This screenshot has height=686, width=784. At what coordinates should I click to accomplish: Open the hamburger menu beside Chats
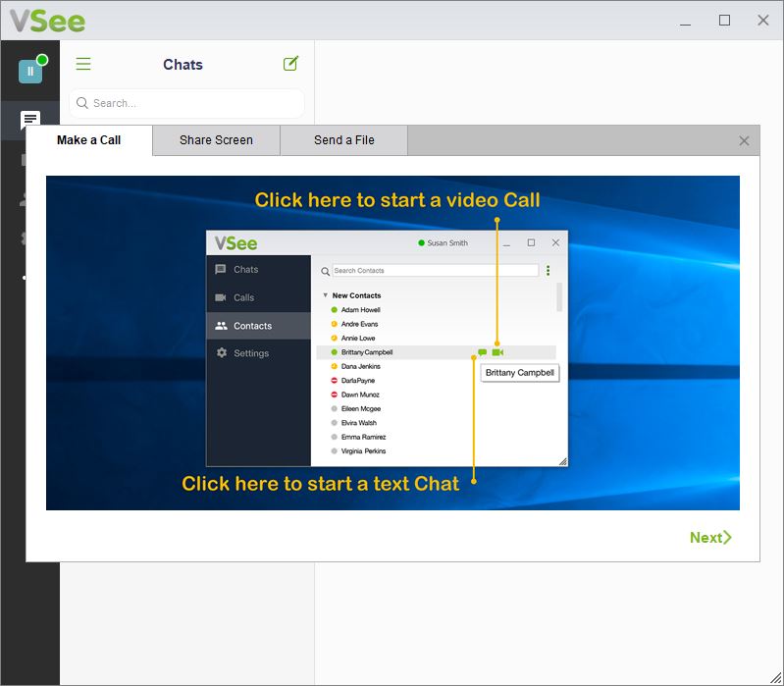[83, 64]
